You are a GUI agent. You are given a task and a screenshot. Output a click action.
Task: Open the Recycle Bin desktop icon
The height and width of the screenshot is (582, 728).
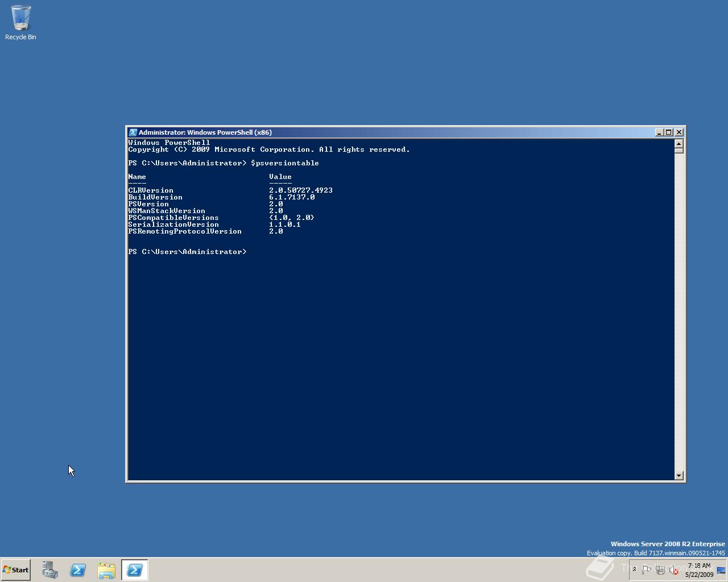click(20, 23)
